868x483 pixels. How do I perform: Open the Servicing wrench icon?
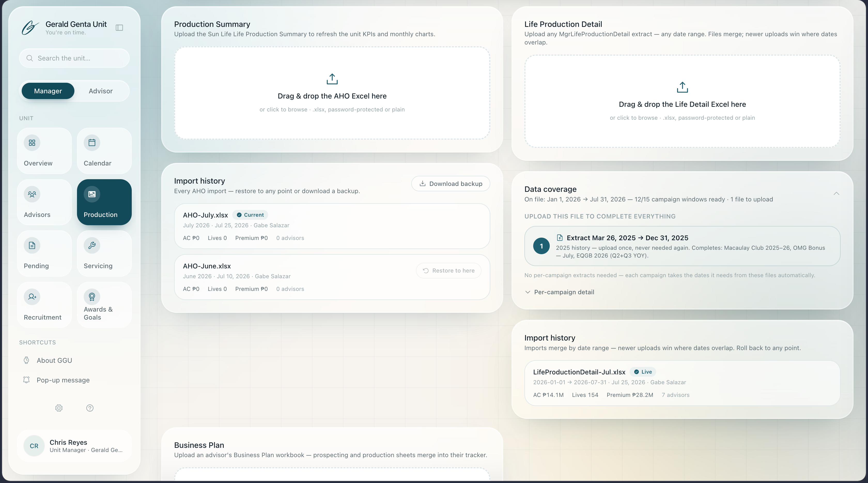(x=92, y=246)
